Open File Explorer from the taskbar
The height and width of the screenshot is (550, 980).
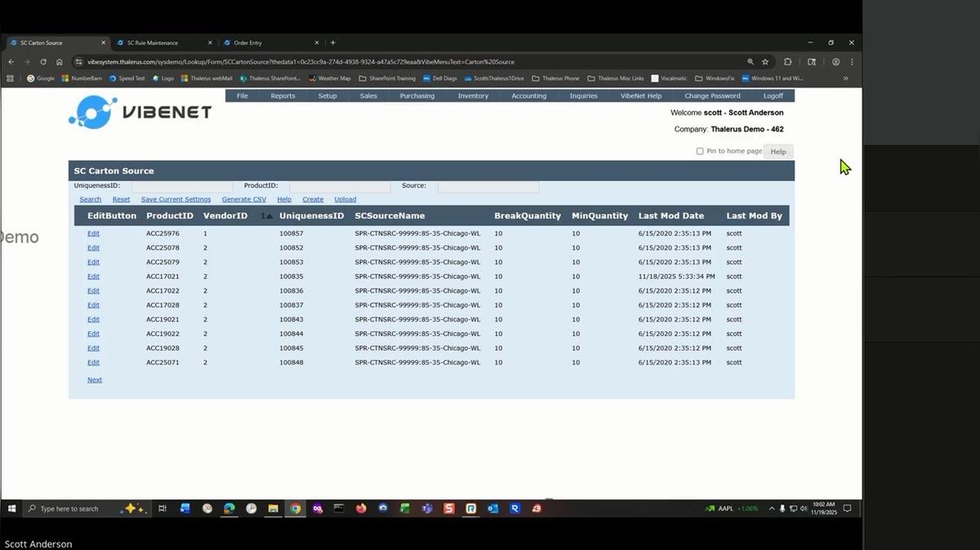pos(273,508)
